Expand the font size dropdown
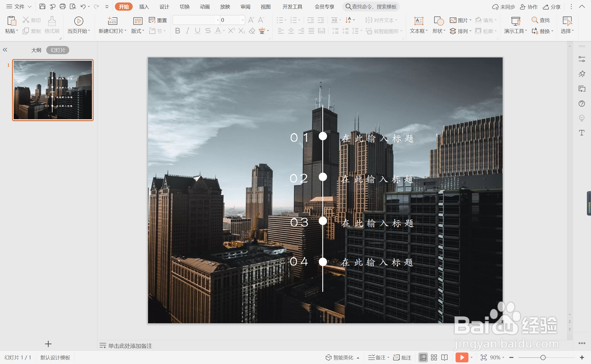The image size is (591, 364). (x=243, y=20)
